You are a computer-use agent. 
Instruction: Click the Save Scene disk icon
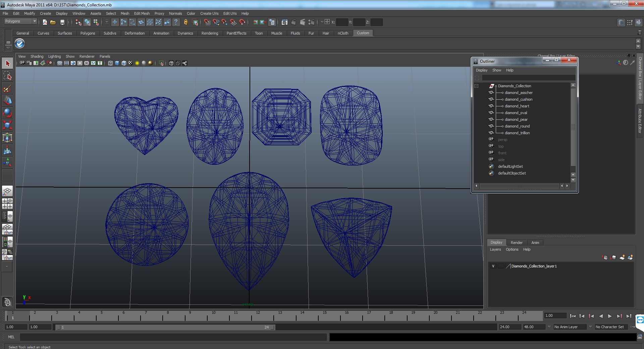tap(62, 22)
